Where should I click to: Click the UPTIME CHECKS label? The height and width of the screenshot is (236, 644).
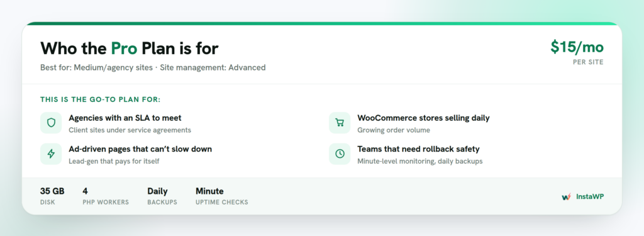(222, 202)
